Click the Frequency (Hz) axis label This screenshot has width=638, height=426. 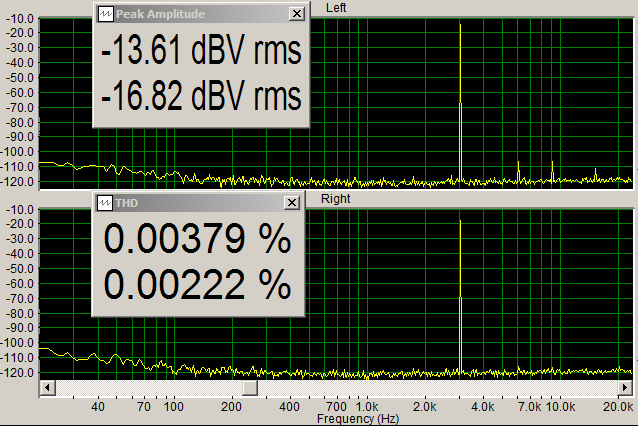[358, 419]
